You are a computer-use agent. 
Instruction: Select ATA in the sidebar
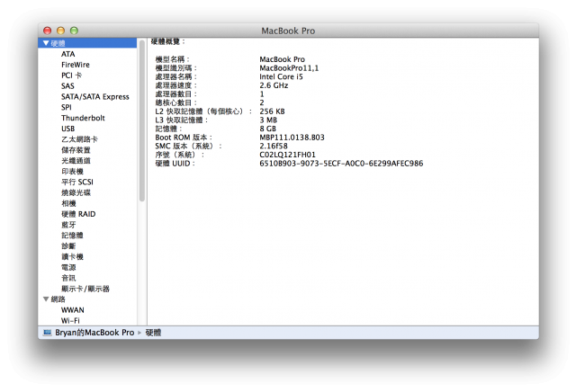[68, 54]
